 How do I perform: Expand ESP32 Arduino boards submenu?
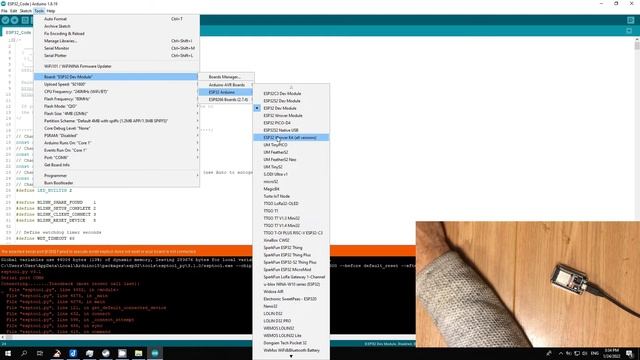coord(226,92)
